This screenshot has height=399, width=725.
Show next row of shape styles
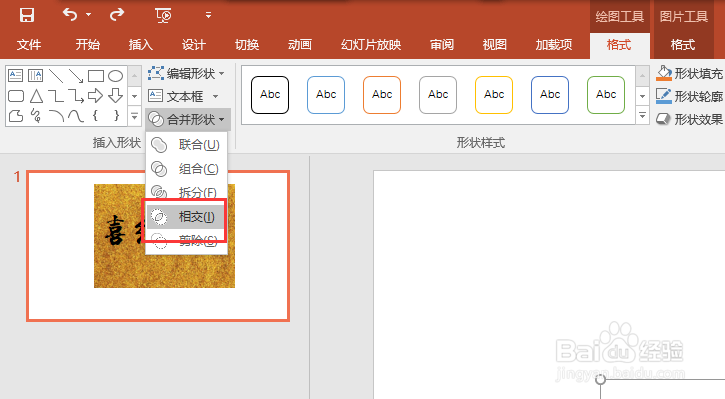point(642,96)
